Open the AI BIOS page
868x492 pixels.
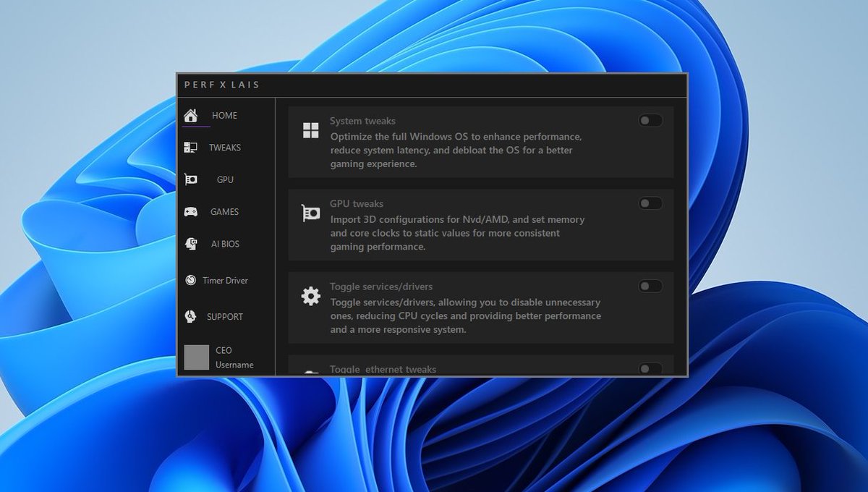click(x=225, y=243)
